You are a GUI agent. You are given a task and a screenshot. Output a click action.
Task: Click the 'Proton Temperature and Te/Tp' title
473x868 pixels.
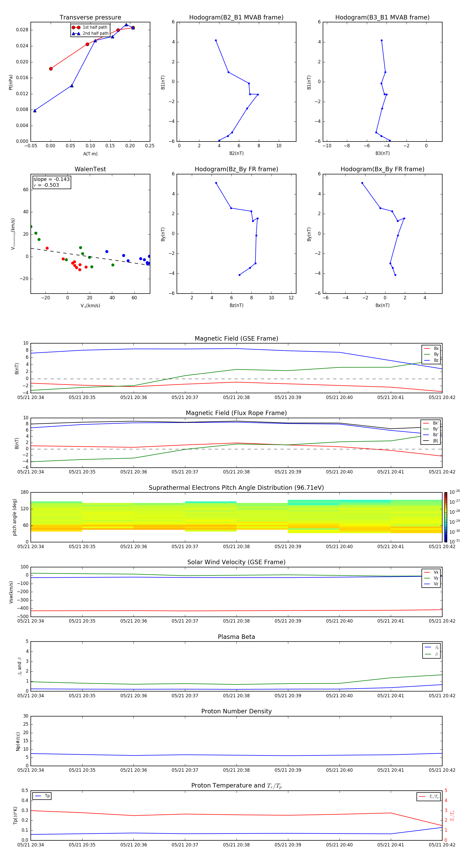pyautogui.click(x=236, y=786)
